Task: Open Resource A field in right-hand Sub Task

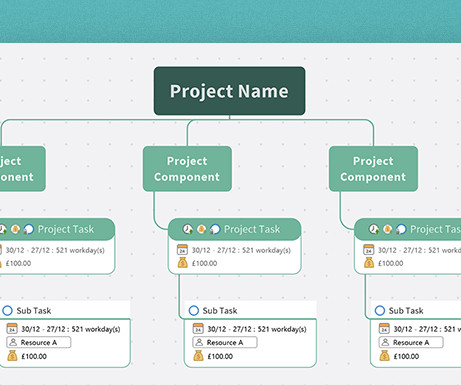Action: pos(411,342)
